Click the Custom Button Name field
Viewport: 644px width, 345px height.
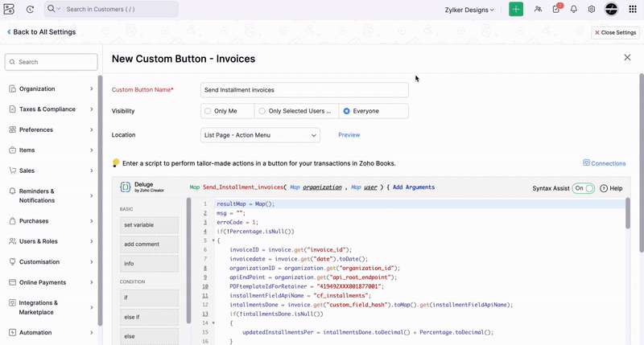pos(304,90)
